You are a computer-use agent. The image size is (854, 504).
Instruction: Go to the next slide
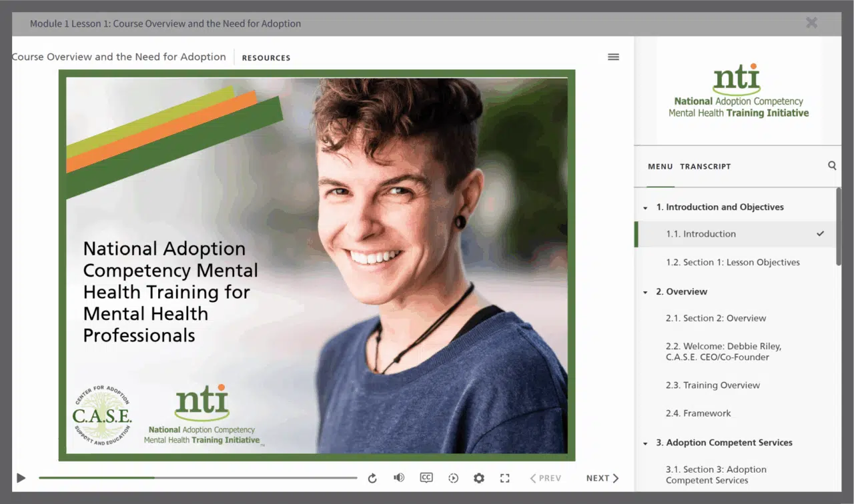pyautogui.click(x=602, y=478)
